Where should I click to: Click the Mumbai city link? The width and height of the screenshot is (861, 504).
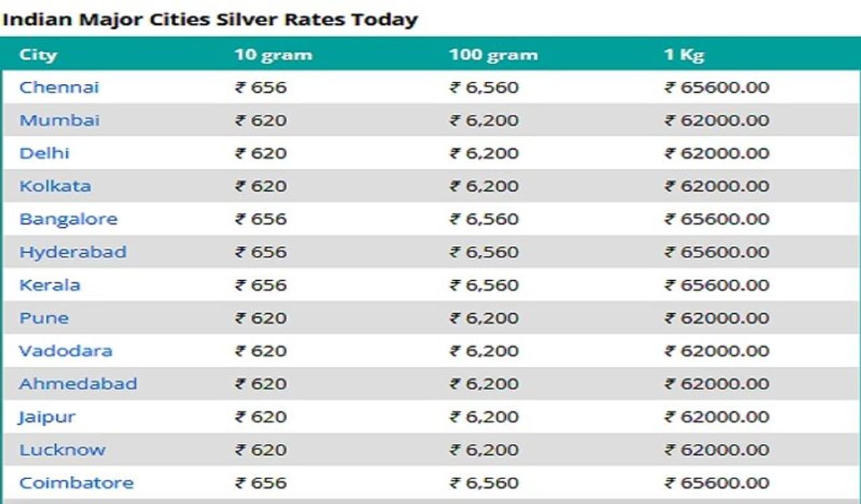tap(59, 120)
